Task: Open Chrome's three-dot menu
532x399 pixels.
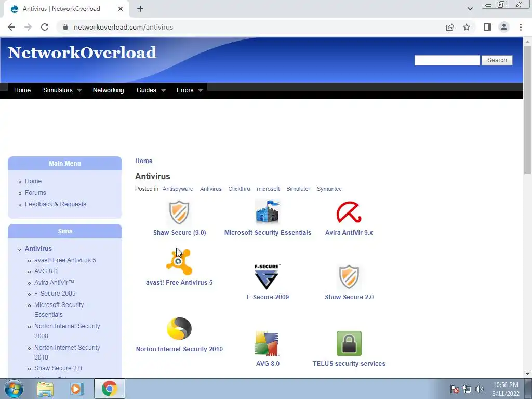Action: [521, 27]
